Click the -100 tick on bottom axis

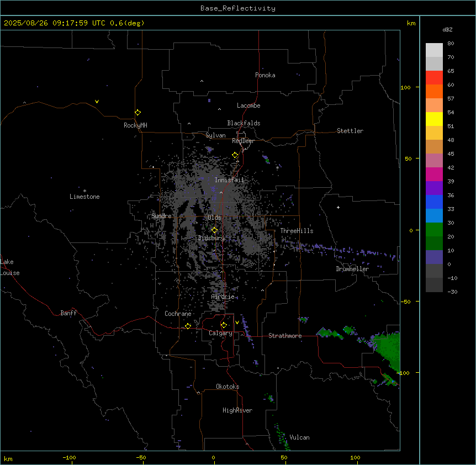tap(69, 457)
